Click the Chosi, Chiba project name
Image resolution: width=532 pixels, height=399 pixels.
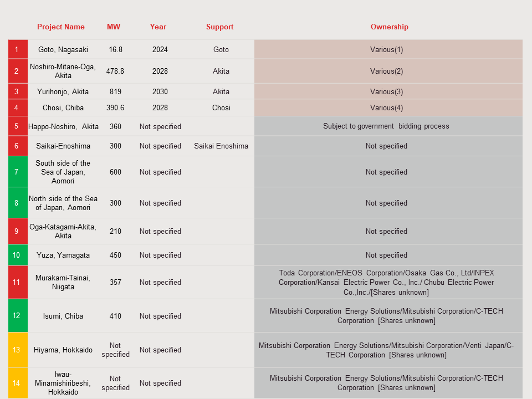[x=63, y=108]
